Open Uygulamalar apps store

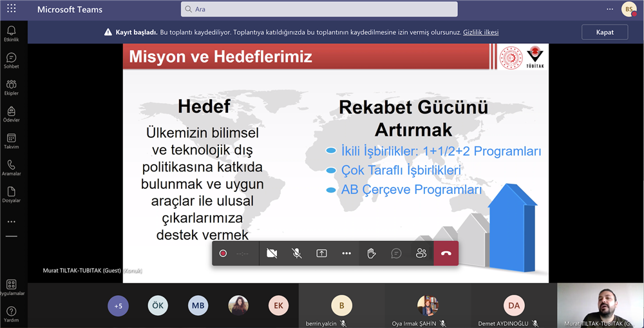point(12,287)
